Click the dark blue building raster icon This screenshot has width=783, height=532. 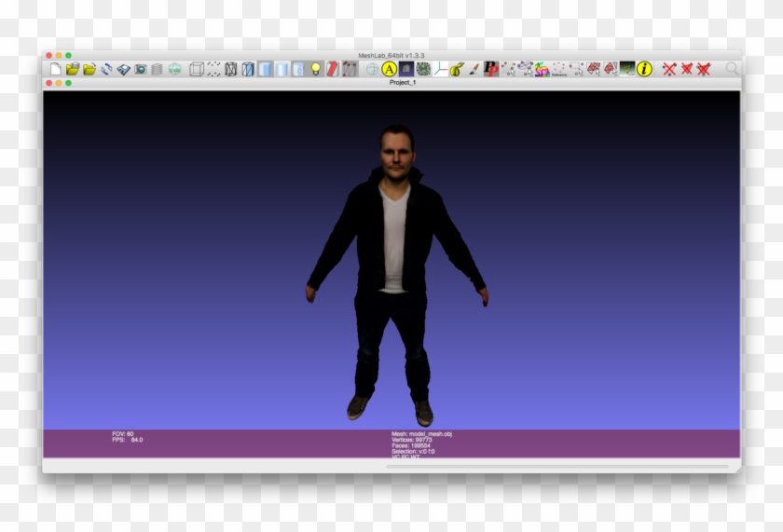[406, 69]
